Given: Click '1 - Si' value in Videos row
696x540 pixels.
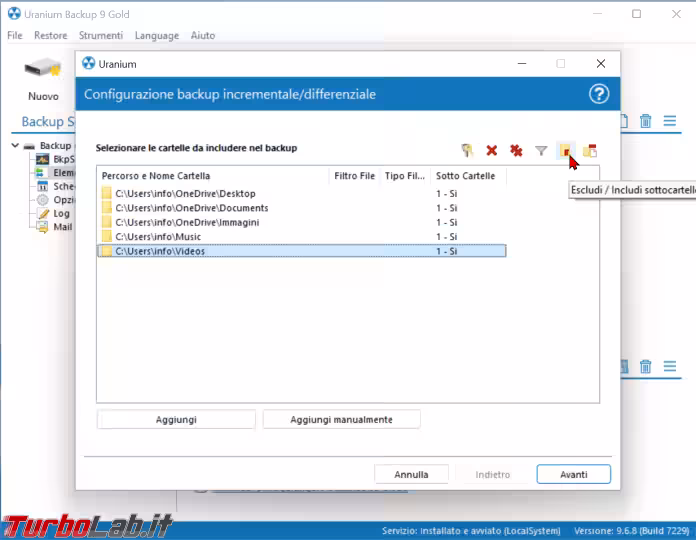Looking at the screenshot, I should (447, 251).
